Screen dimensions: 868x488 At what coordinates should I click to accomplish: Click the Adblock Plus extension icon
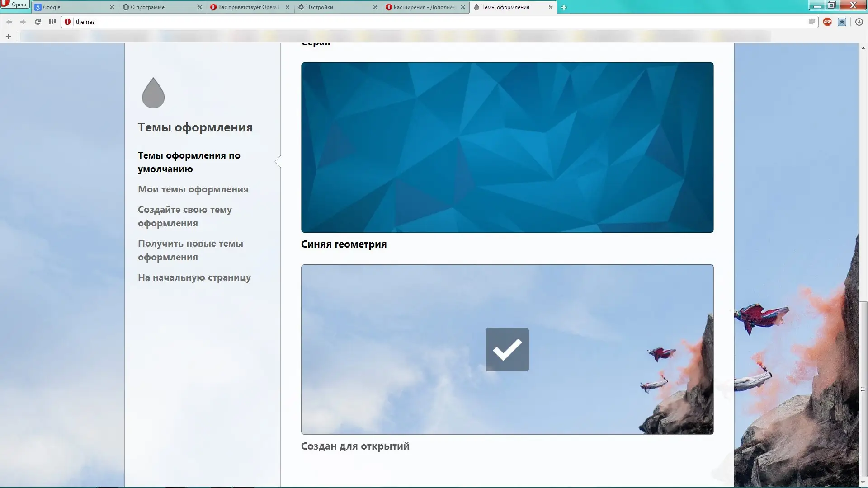click(x=827, y=22)
